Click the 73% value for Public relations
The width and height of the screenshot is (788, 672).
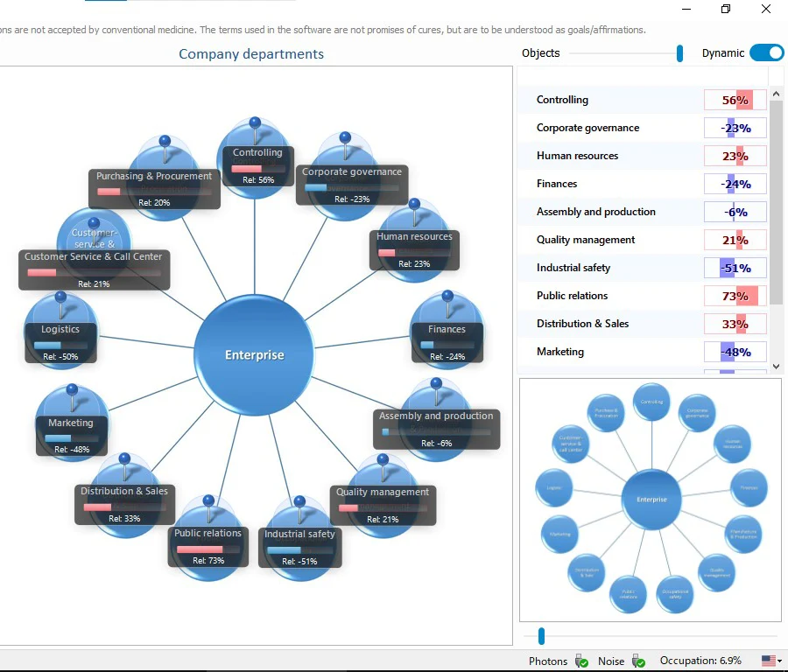click(x=735, y=296)
